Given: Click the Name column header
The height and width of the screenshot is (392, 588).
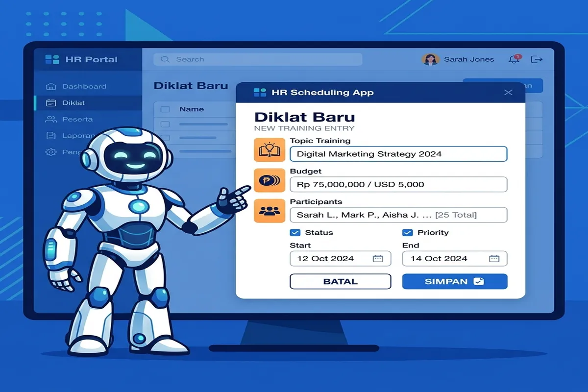Looking at the screenshot, I should point(192,109).
